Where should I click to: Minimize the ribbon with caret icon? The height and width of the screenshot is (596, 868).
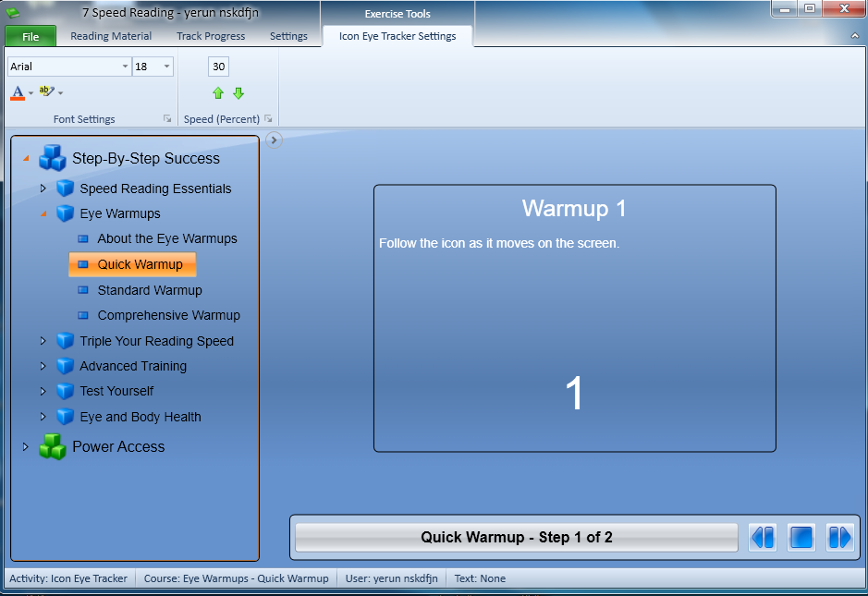tap(855, 36)
